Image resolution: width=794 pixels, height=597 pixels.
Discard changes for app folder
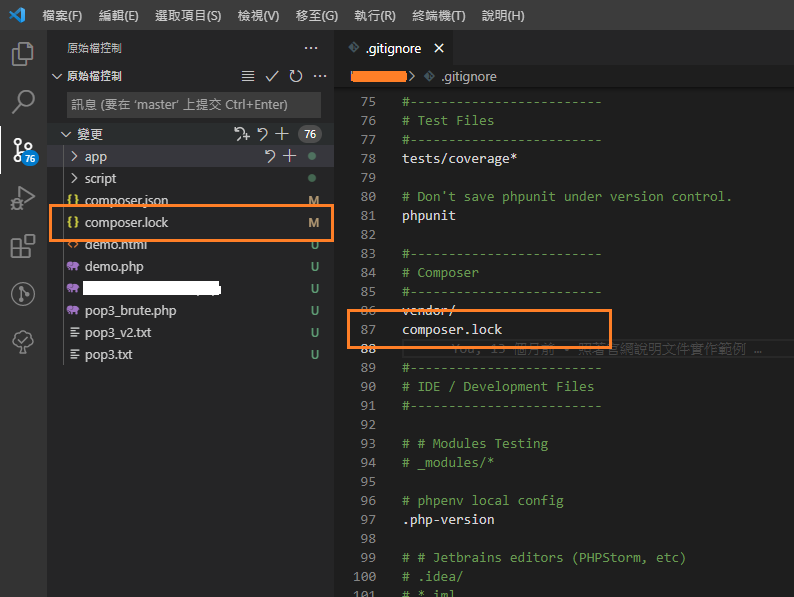tap(270, 156)
